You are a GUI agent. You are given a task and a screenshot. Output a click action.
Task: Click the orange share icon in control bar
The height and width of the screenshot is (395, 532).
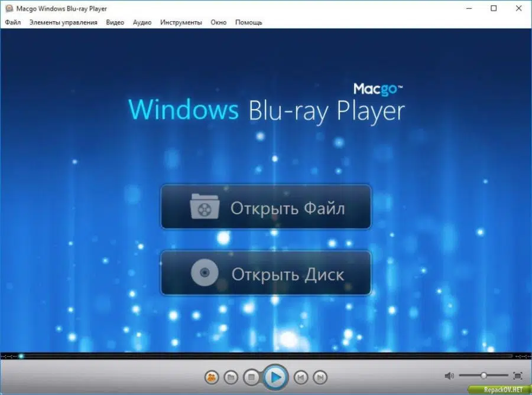click(212, 377)
